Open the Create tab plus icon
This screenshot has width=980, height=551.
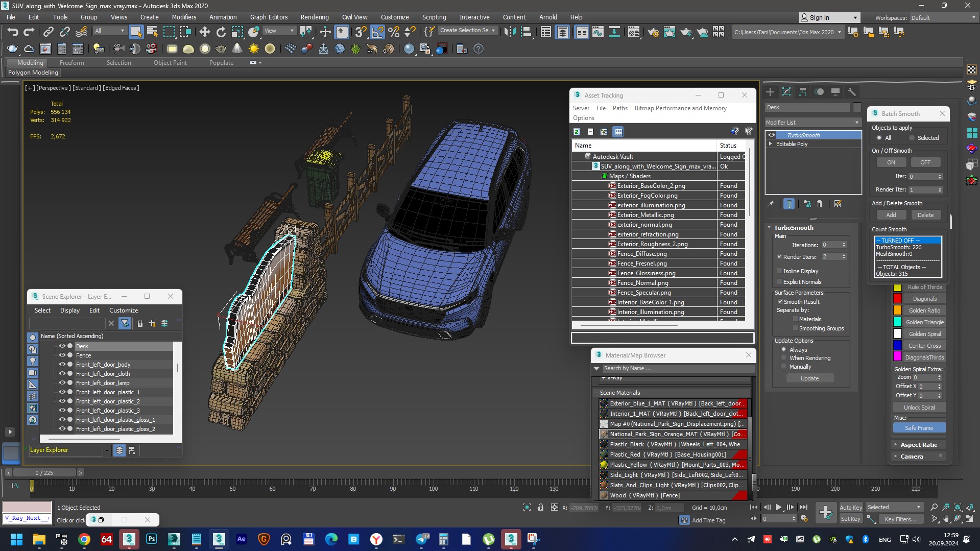click(x=770, y=92)
